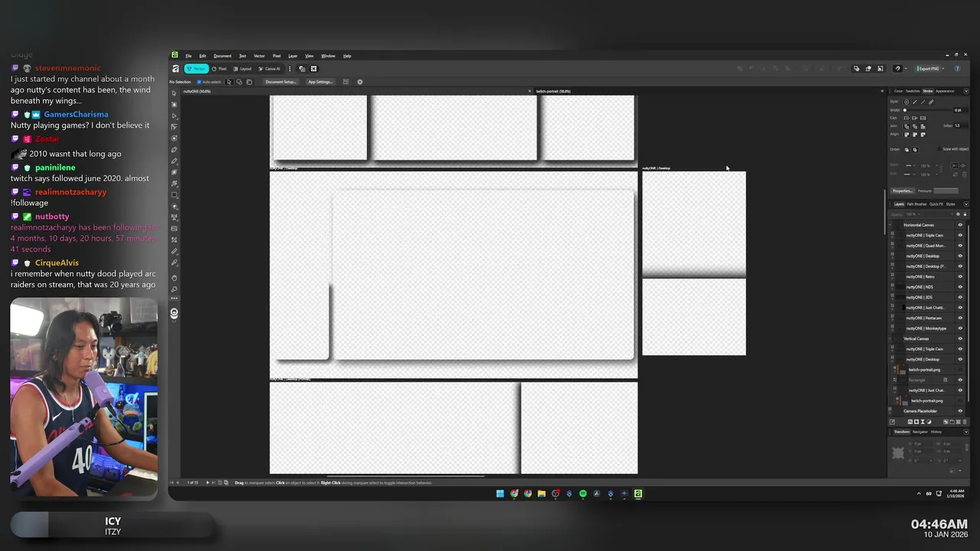Hide the nuttyONE | Pentacam layer
The image size is (980, 551).
[x=960, y=318]
